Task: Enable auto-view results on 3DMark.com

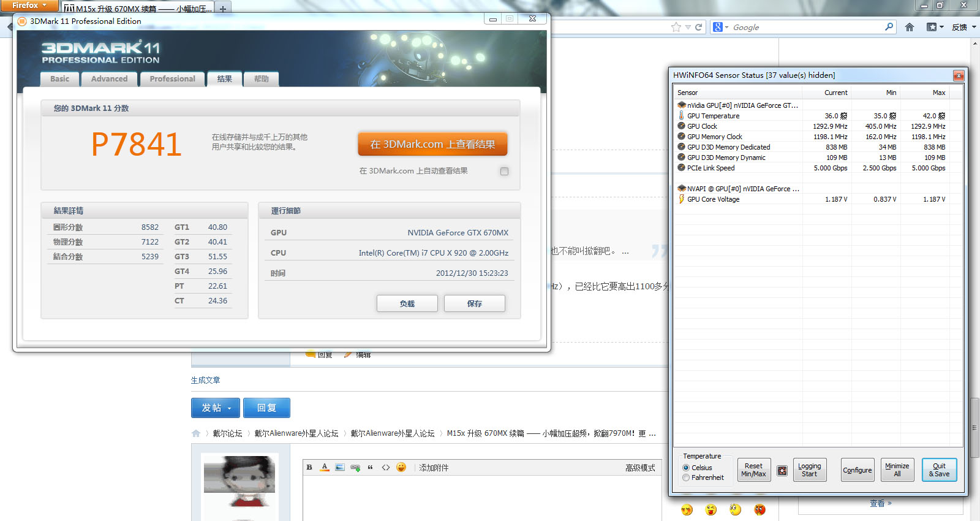Action: (504, 172)
